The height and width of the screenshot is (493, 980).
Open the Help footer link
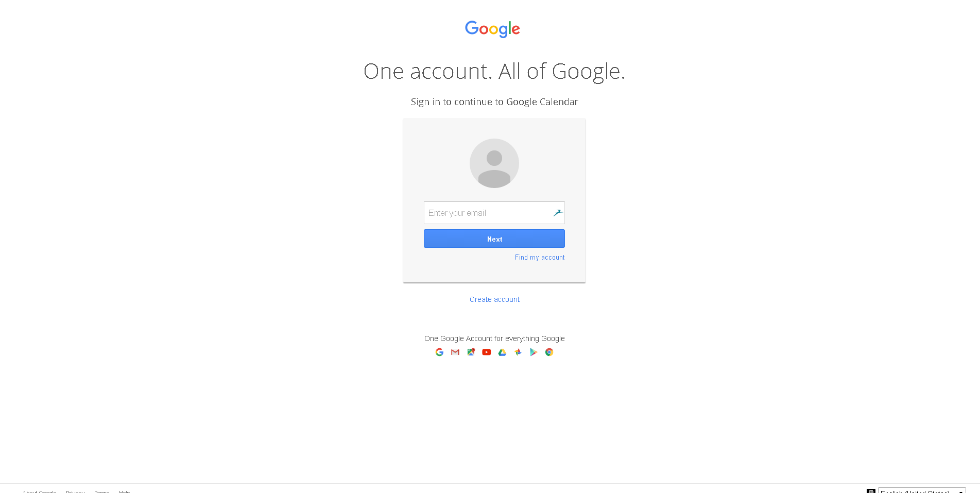125,491
